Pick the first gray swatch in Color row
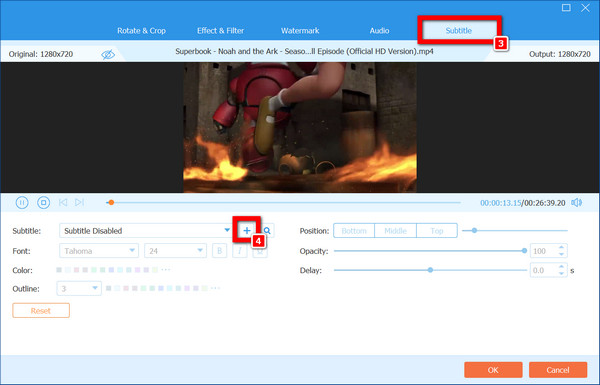This screenshot has height=385, width=600. pyautogui.click(x=59, y=270)
